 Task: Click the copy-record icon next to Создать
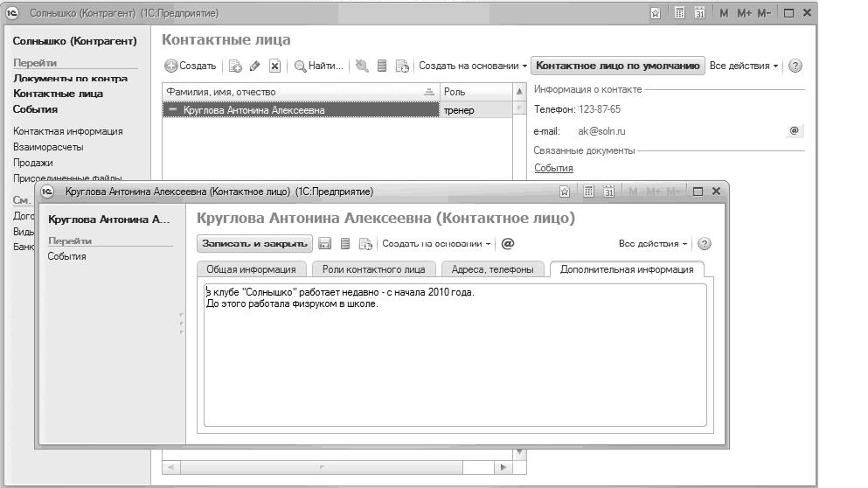[x=235, y=66]
